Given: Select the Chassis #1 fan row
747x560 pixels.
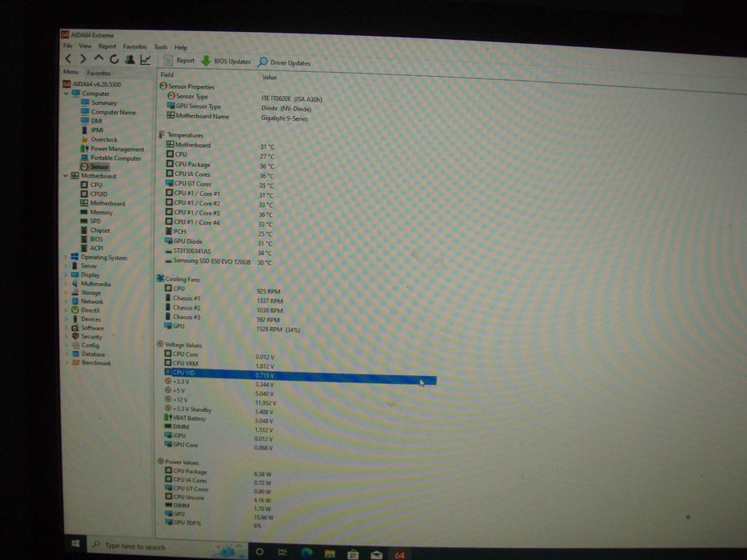Looking at the screenshot, I should pos(223,299).
